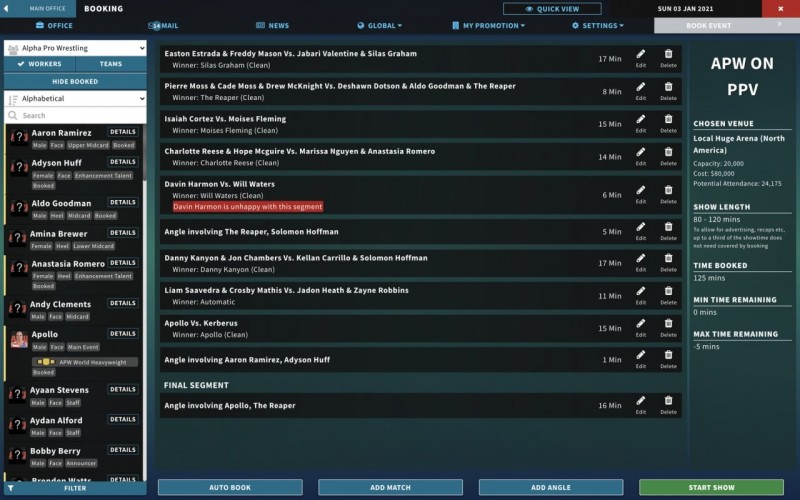Viewport: 800px width, 500px height.
Task: Delete the Davin Harmon Vs. Will Waters match
Action: click(x=668, y=194)
